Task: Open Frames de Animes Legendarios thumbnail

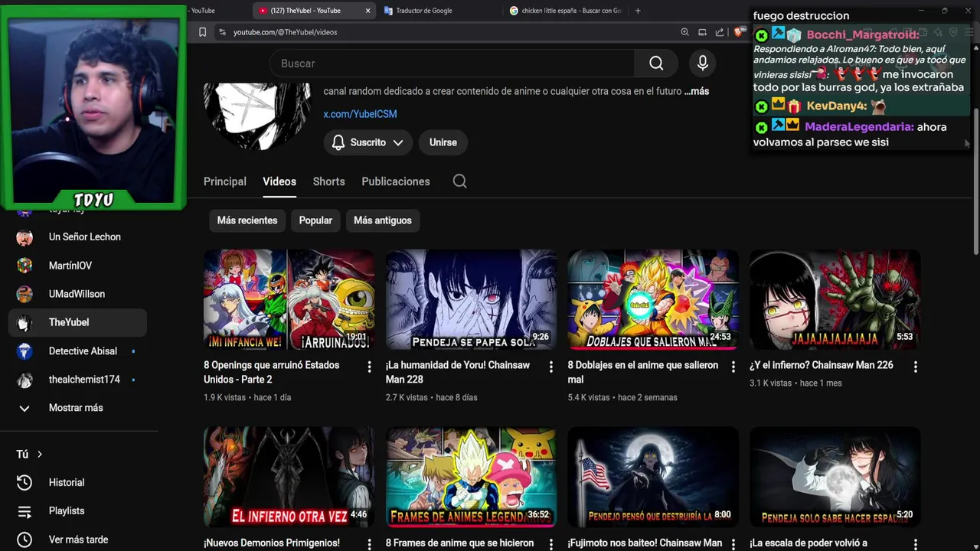Action: 471,478
